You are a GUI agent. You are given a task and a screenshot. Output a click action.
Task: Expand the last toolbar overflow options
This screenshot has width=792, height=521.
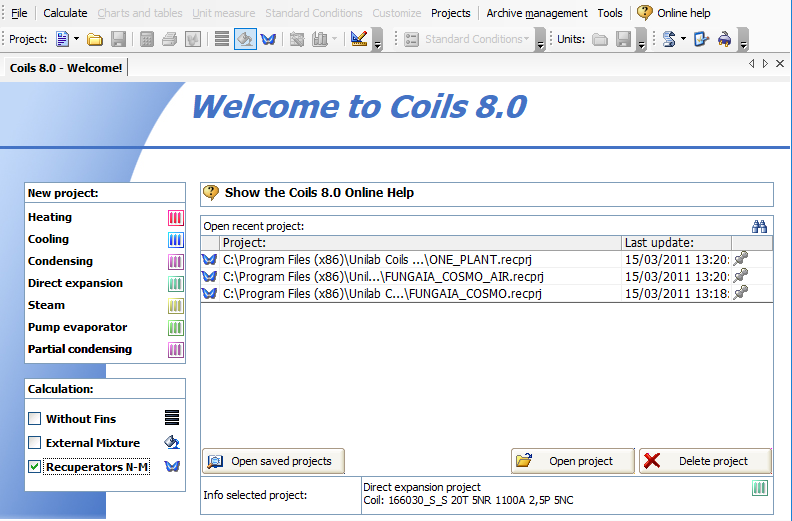coord(743,39)
